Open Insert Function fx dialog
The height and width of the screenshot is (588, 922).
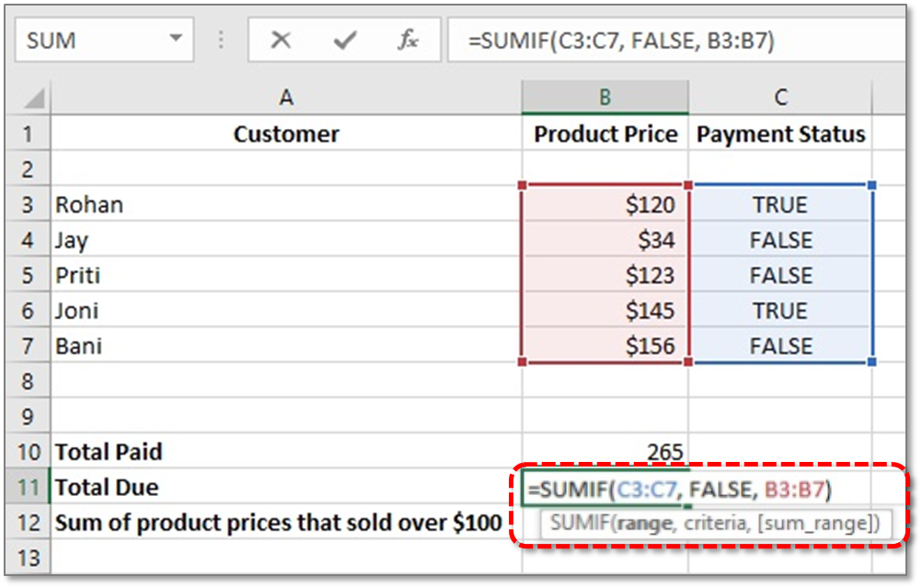(x=408, y=40)
